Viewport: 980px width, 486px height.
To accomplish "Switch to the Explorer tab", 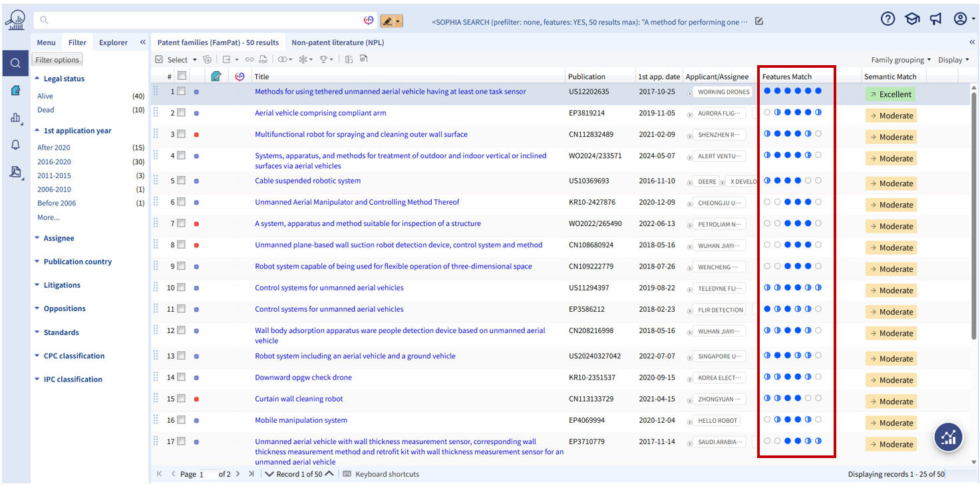I will 113,43.
